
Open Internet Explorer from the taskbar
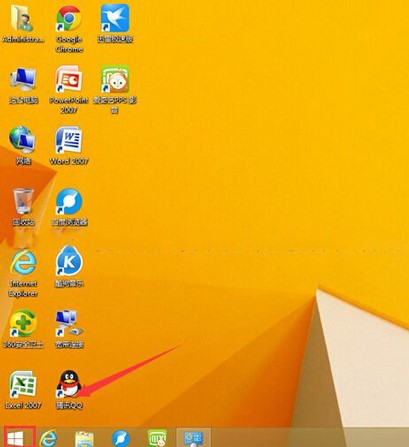tap(48, 438)
